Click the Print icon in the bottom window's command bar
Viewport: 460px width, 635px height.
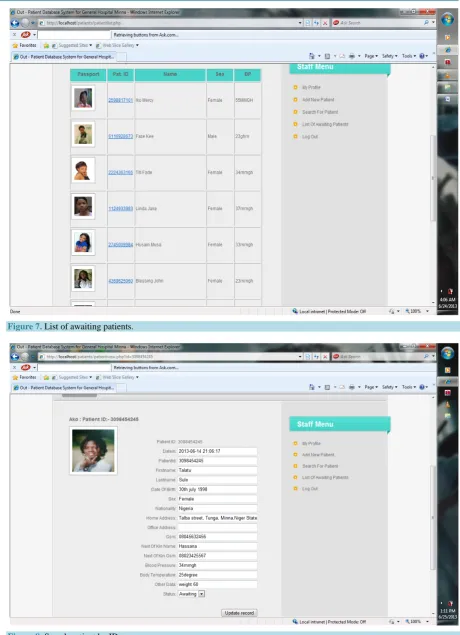[352, 388]
